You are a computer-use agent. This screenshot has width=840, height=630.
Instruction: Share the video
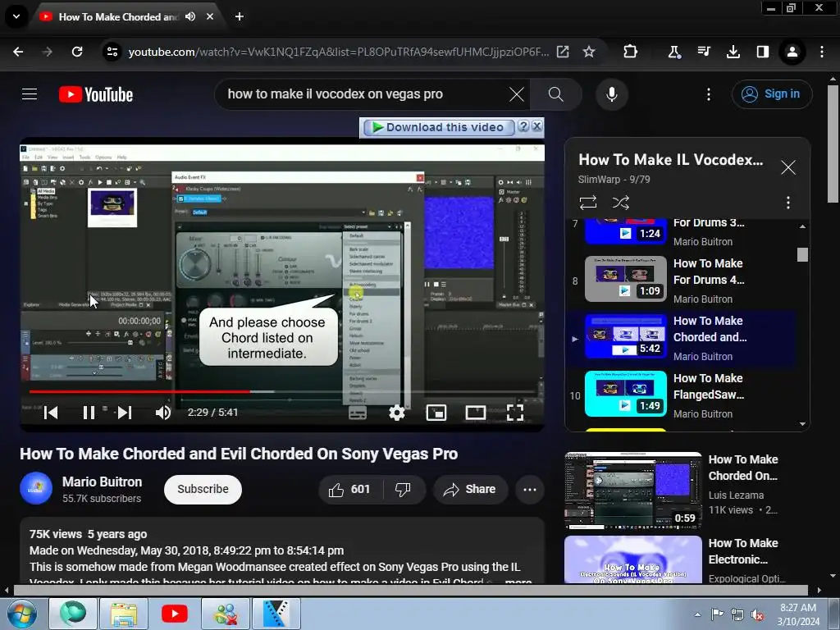click(x=470, y=489)
